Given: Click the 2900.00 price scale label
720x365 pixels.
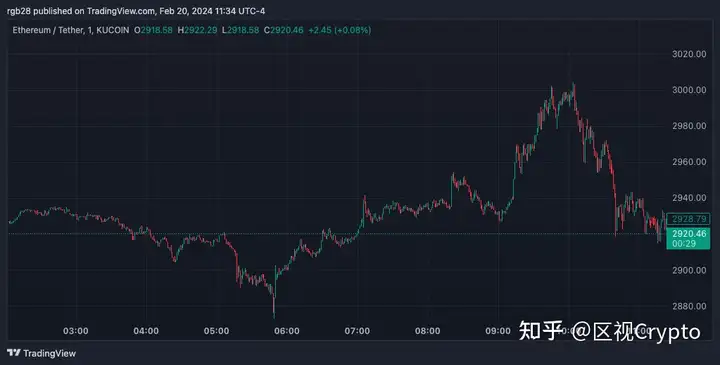Looking at the screenshot, I should coord(689,270).
